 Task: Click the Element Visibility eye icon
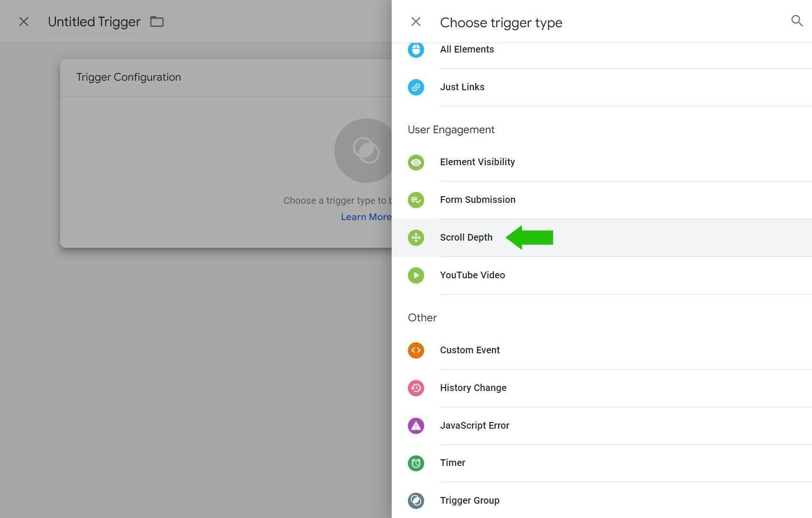(x=416, y=162)
